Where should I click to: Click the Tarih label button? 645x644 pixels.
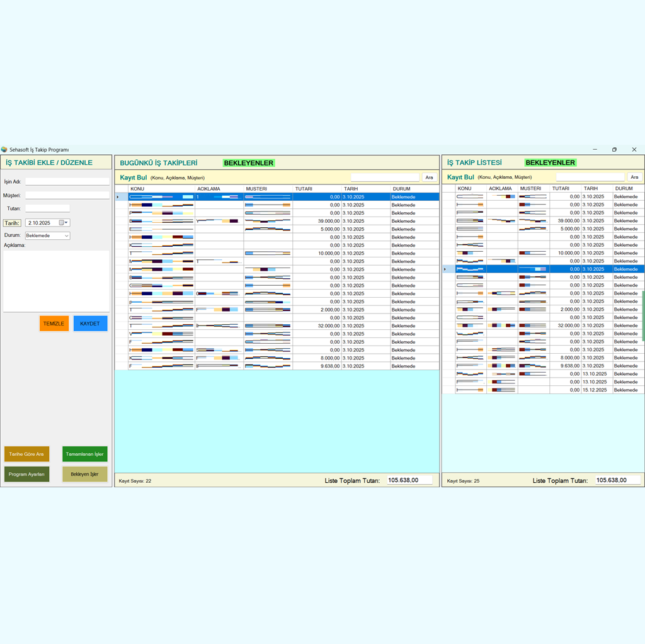point(12,223)
